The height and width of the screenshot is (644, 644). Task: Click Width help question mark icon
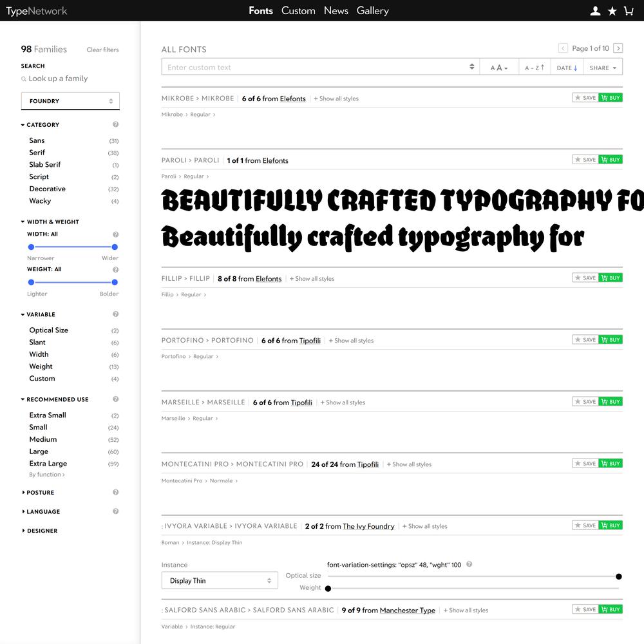click(x=115, y=234)
